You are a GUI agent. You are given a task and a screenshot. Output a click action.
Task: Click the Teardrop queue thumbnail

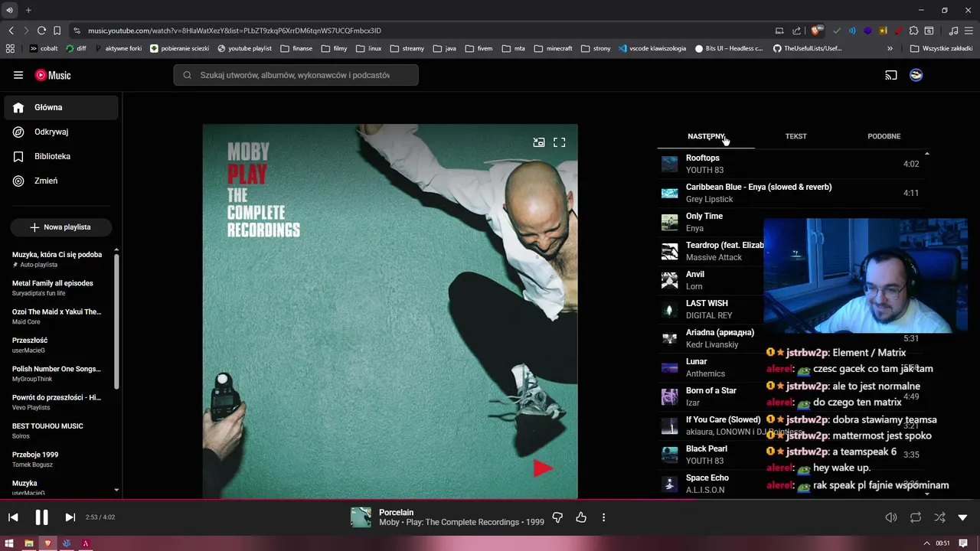(670, 251)
